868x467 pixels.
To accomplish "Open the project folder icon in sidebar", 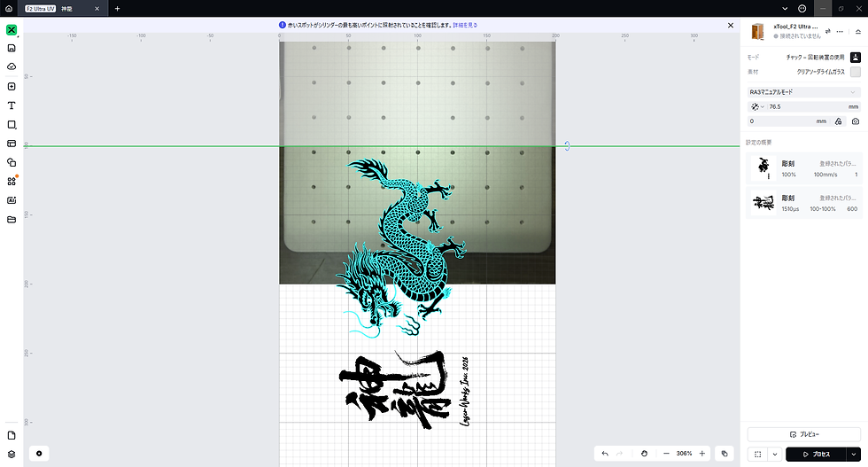I will pyautogui.click(x=11, y=220).
